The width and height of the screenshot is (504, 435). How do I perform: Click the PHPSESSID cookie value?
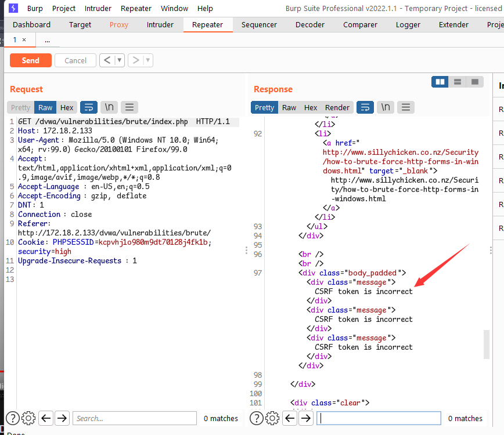pos(153,242)
